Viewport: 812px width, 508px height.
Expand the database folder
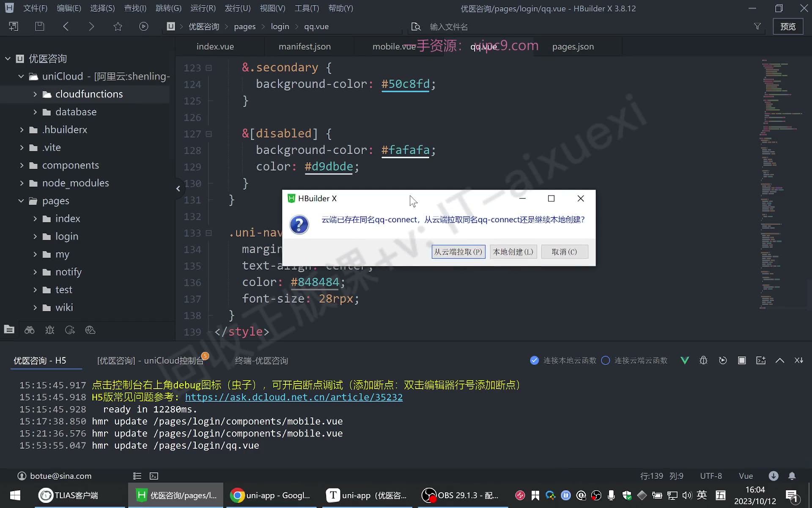35,112
